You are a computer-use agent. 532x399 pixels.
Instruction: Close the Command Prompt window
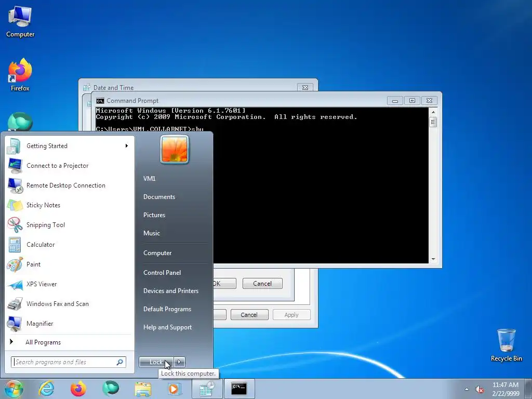tap(429, 101)
